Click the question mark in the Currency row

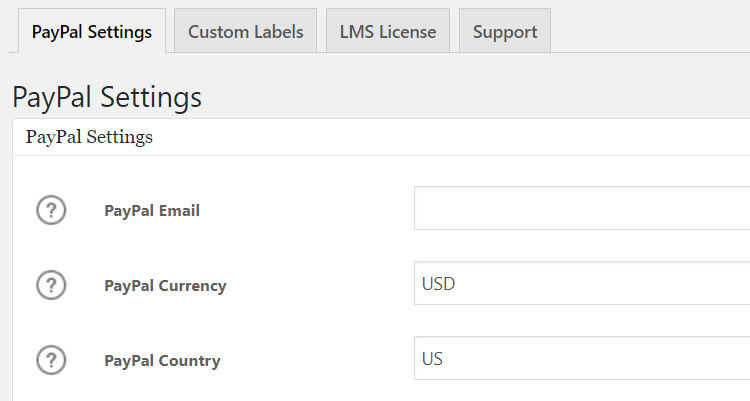[51, 285]
